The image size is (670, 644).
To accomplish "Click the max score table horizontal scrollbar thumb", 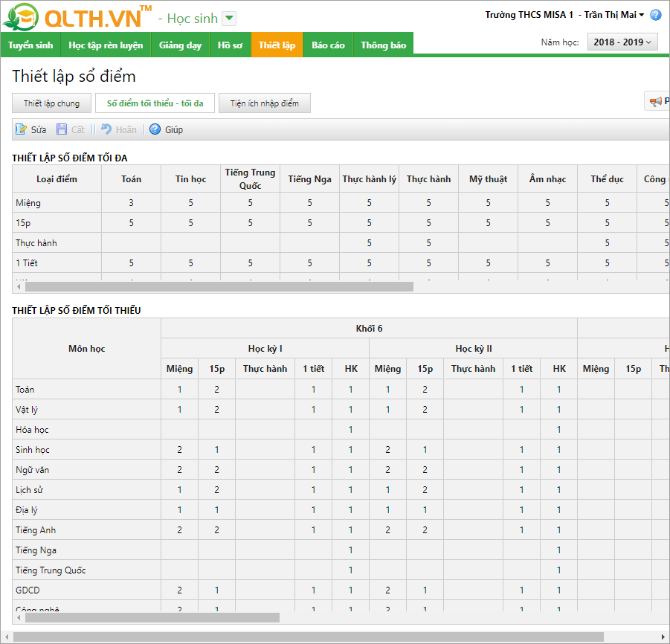I will point(219,287).
